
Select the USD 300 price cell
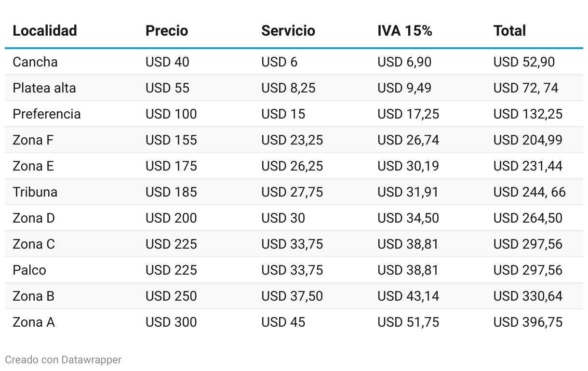tap(171, 322)
